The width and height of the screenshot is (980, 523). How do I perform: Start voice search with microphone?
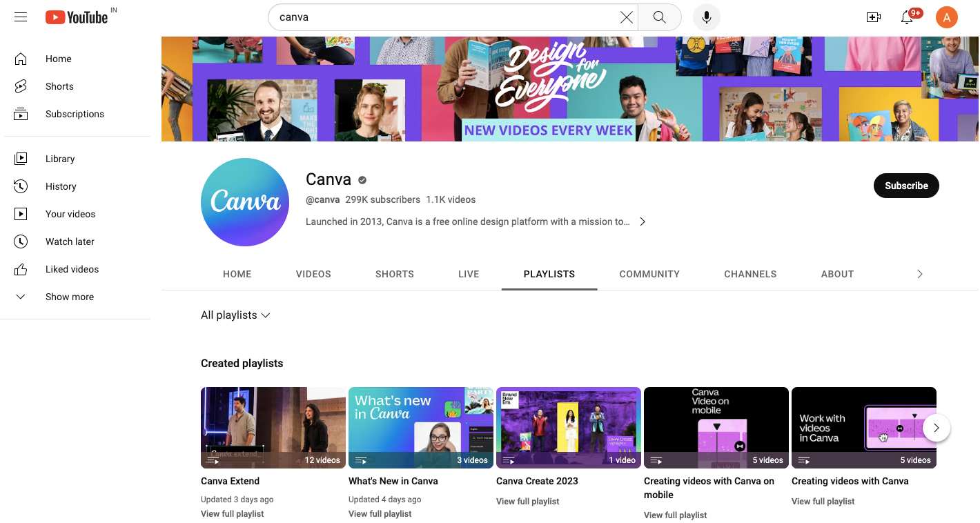pos(706,17)
